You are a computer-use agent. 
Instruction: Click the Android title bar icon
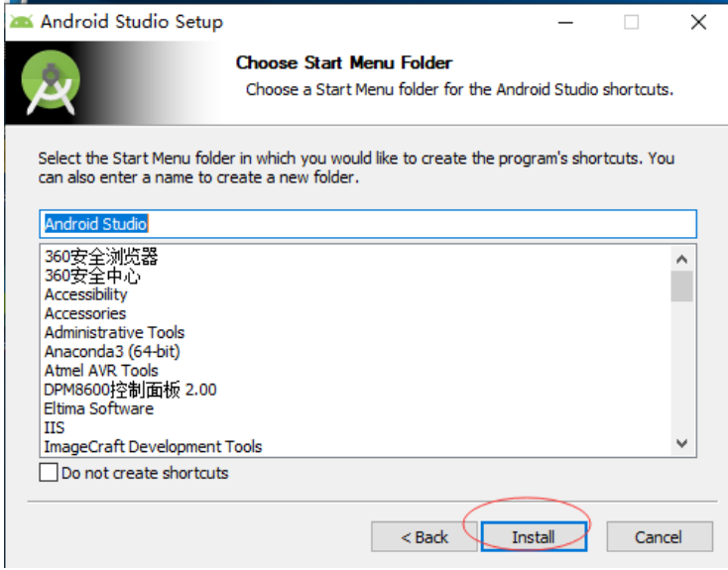[22, 22]
